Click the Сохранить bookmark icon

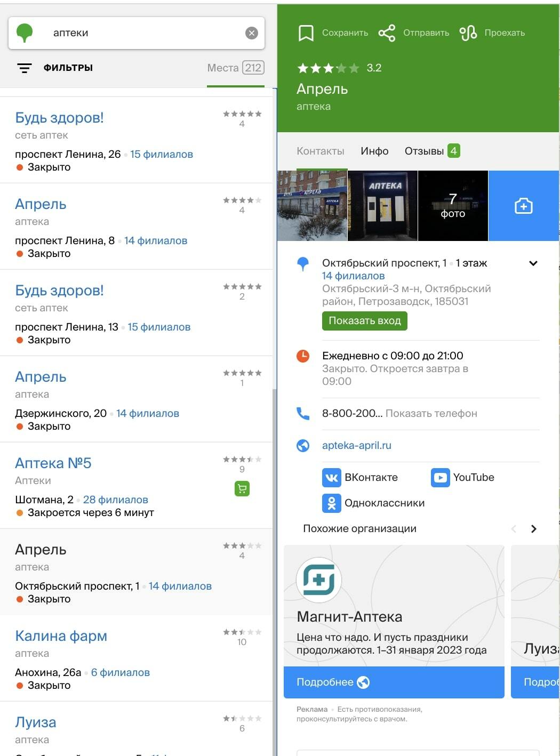click(306, 33)
